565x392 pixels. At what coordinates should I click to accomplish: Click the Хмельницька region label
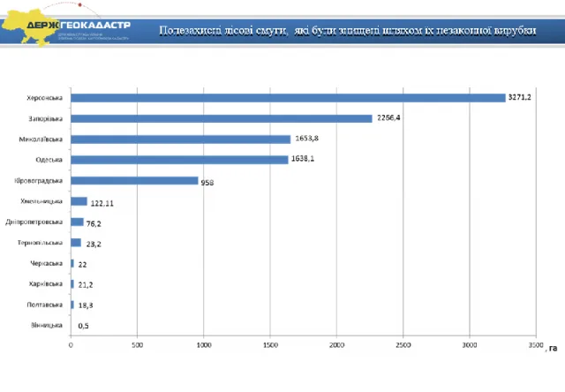41,201
